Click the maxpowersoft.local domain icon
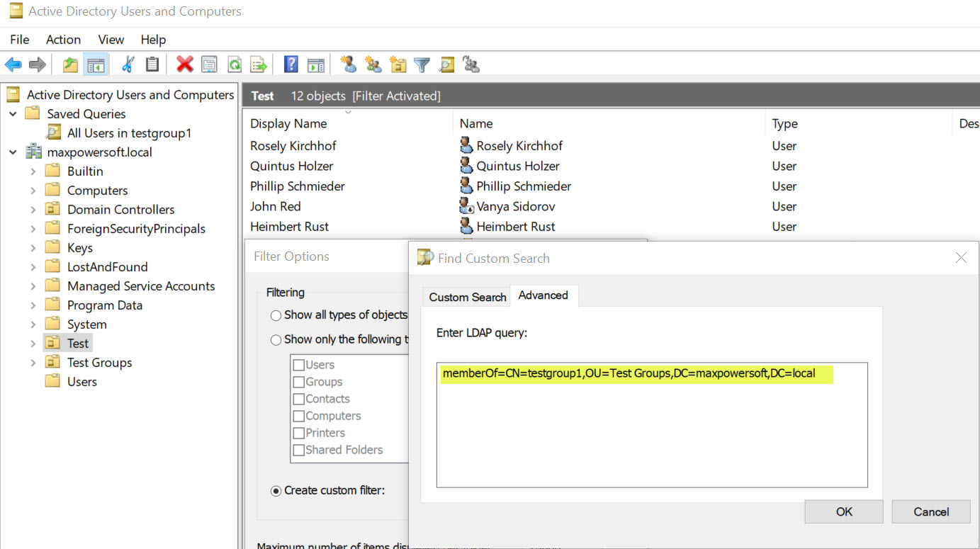Viewport: 980px width, 549px height. pyautogui.click(x=33, y=152)
